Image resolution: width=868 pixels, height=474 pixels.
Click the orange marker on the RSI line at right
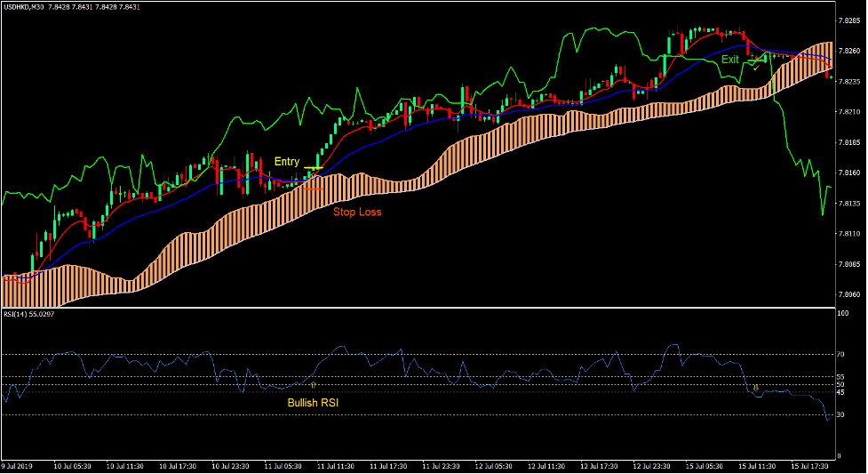(755, 387)
